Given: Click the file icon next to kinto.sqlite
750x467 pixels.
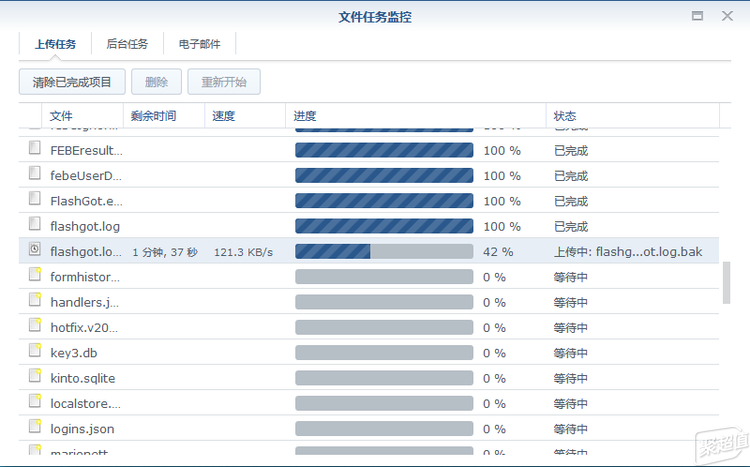Looking at the screenshot, I should 34,378.
